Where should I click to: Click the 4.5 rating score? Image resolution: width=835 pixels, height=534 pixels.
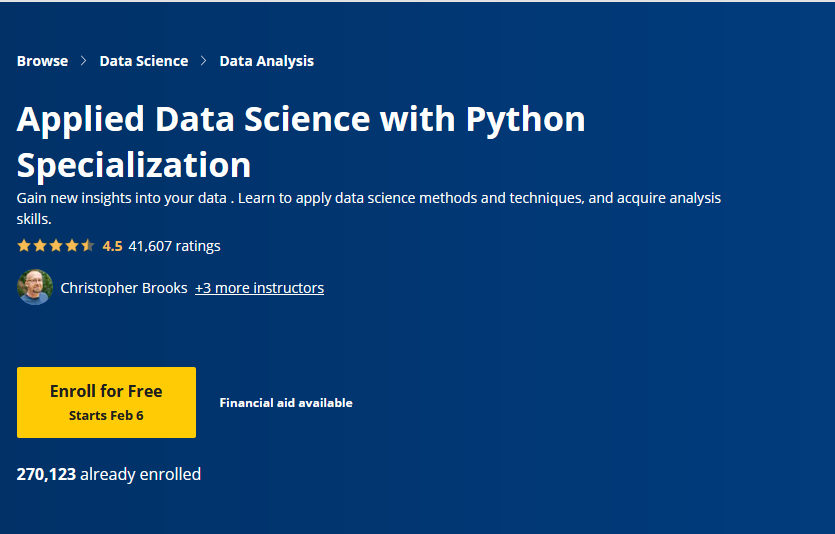coord(112,246)
